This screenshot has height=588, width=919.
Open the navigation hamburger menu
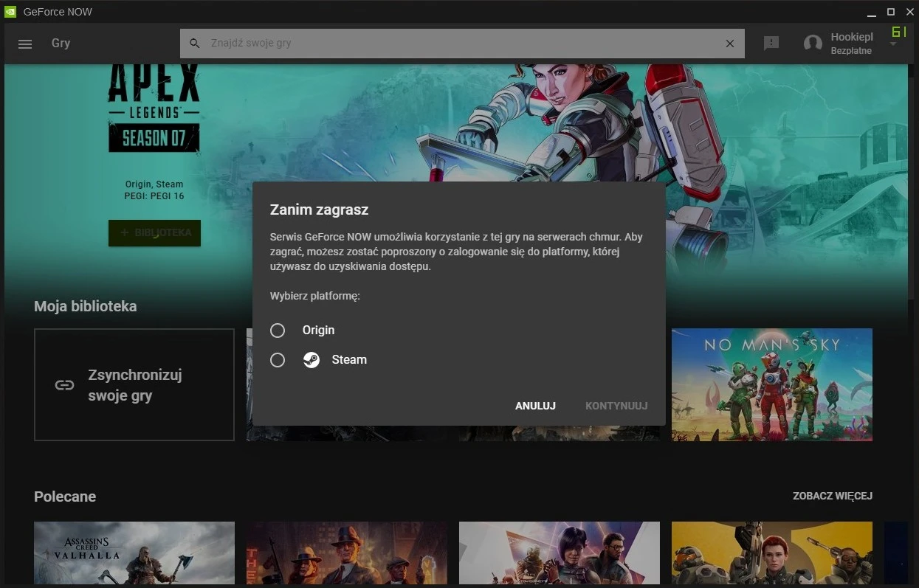tap(24, 44)
